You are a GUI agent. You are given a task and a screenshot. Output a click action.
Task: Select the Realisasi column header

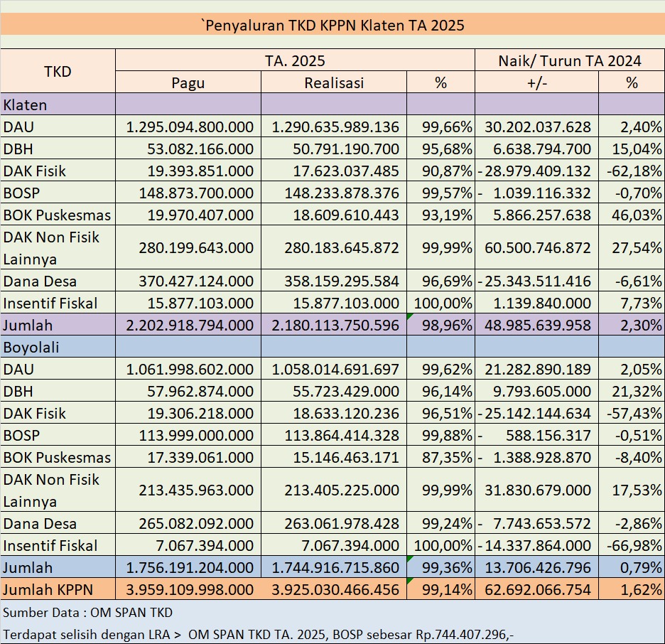tap(333, 82)
